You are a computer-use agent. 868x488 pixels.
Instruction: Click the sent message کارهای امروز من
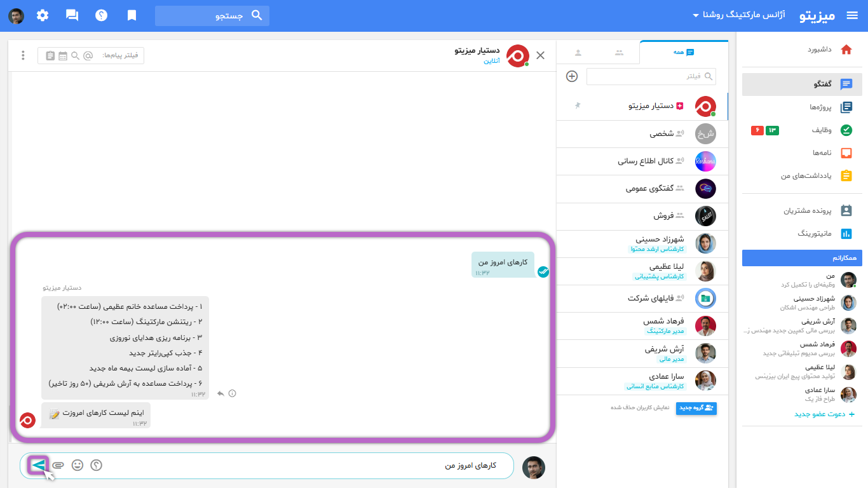pos(503,264)
